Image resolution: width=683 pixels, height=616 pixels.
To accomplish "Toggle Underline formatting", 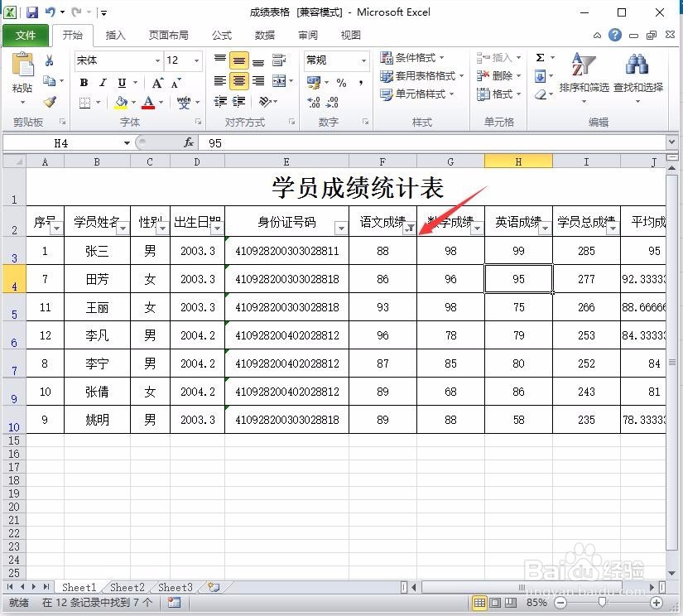I will click(x=122, y=83).
